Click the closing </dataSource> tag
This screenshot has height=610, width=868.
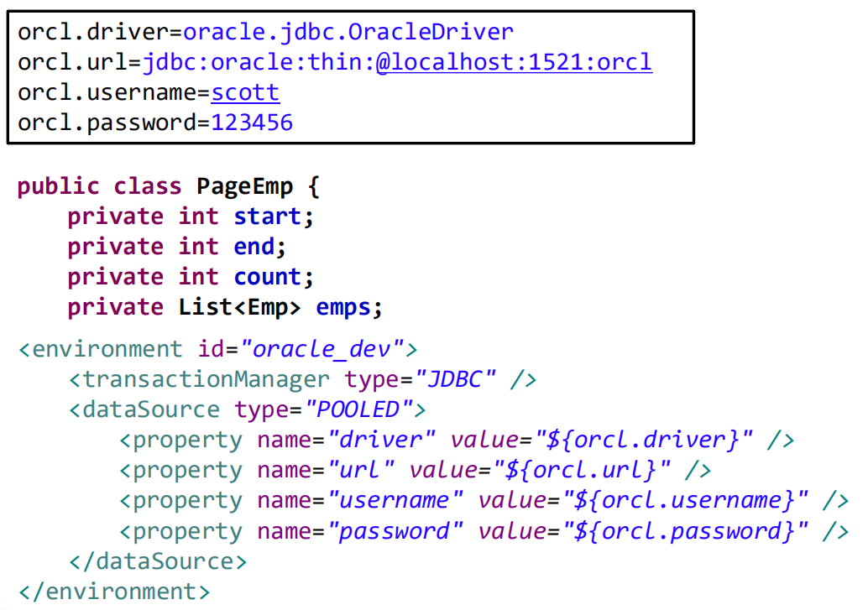click(158, 562)
